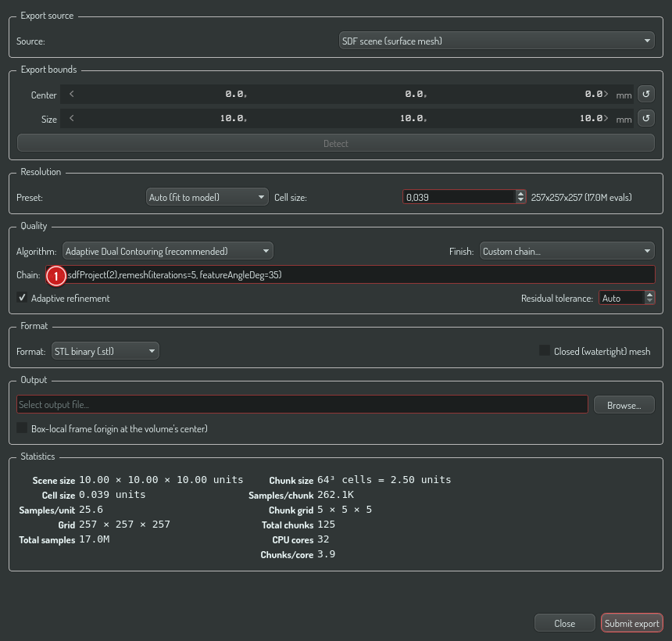Click the Size X value 10.0

click(x=233, y=118)
